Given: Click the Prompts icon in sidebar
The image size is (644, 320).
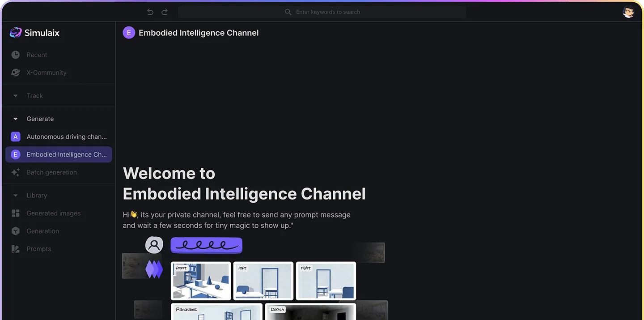Looking at the screenshot, I should 15,248.
